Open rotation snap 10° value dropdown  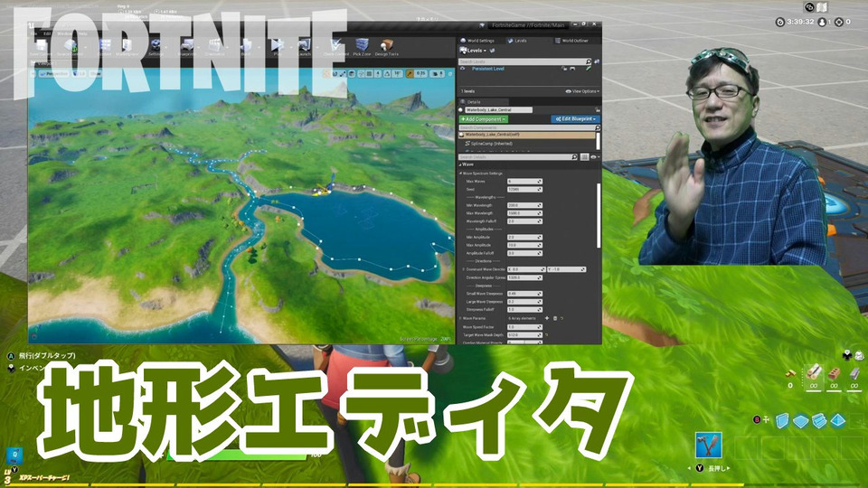coord(397,73)
